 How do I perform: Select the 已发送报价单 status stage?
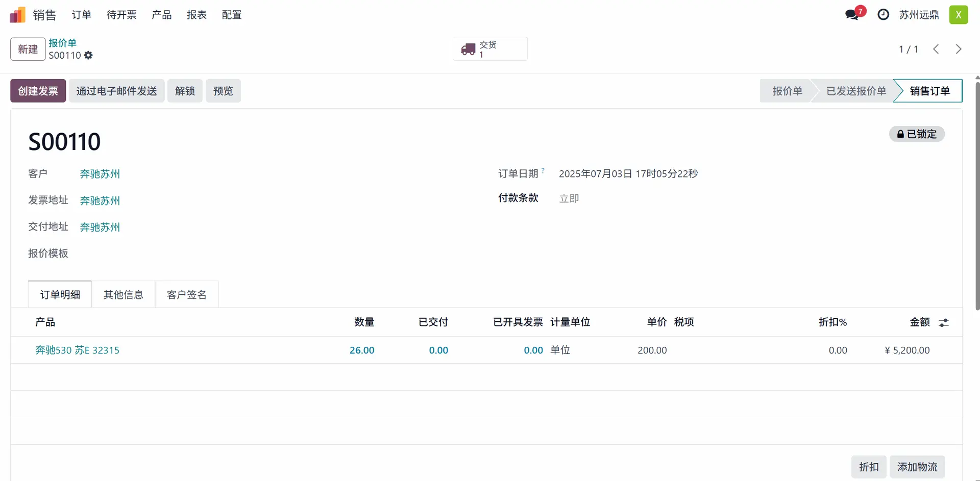pyautogui.click(x=856, y=91)
